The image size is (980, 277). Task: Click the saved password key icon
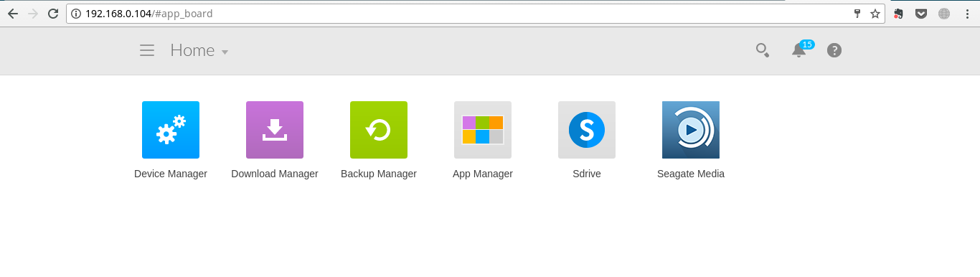click(857, 14)
